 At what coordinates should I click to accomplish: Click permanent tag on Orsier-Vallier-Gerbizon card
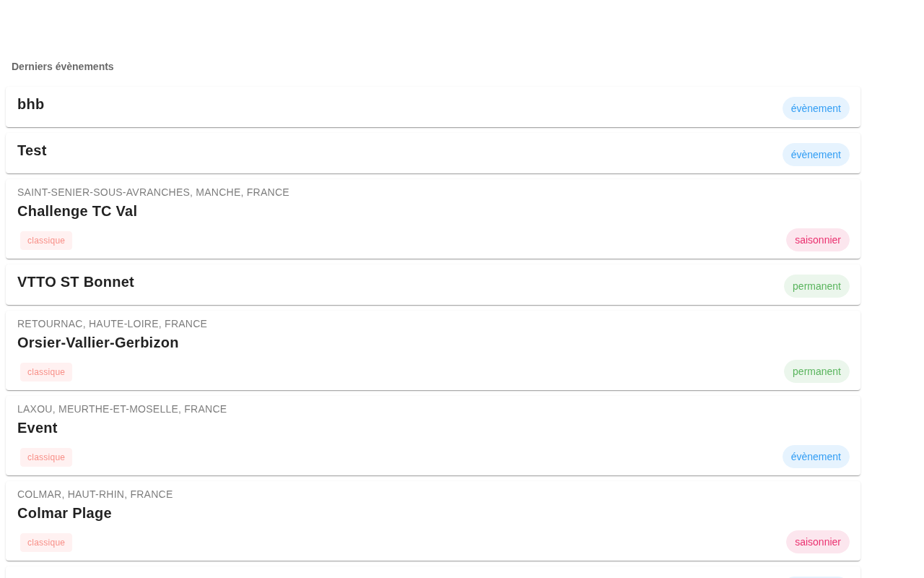point(816,371)
